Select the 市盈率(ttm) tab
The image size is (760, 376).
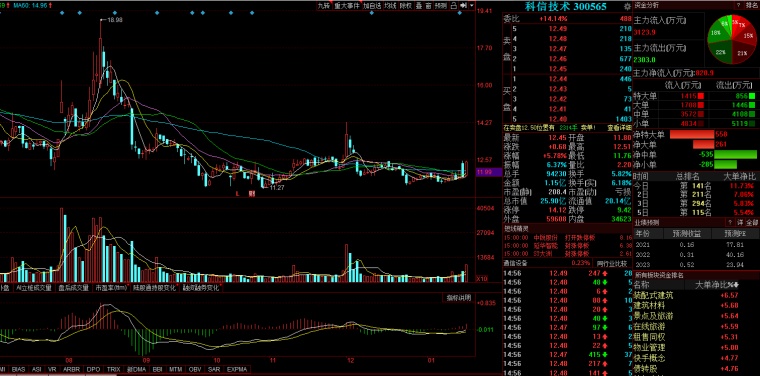tap(111, 288)
